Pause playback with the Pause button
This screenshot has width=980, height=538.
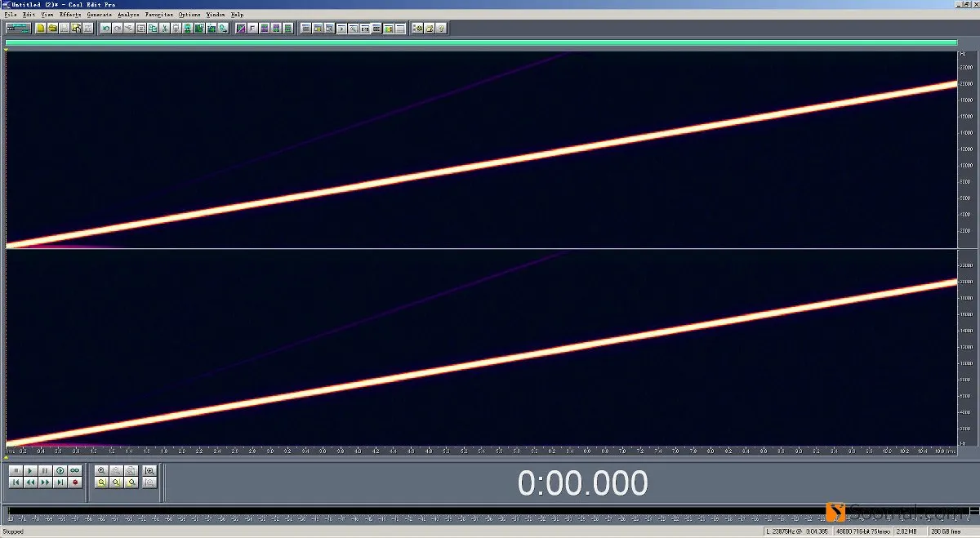click(45, 471)
